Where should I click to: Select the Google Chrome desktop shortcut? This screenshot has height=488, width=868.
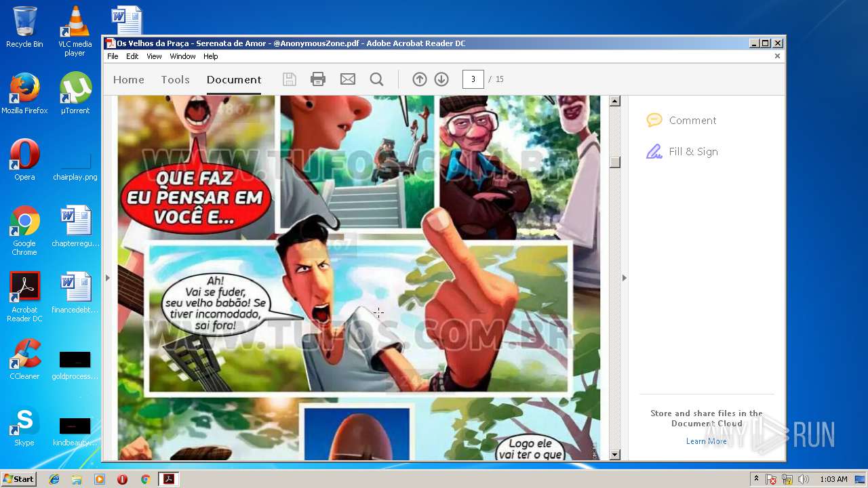tap(24, 230)
